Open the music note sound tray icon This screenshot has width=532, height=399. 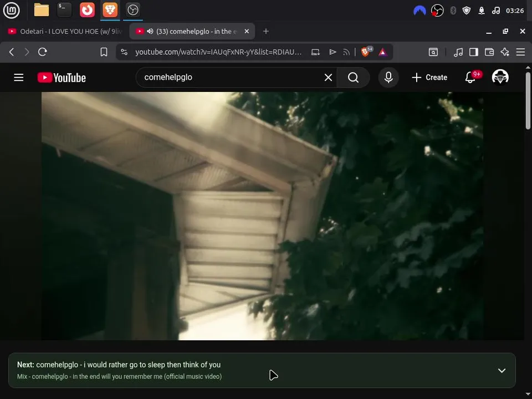tap(496, 11)
